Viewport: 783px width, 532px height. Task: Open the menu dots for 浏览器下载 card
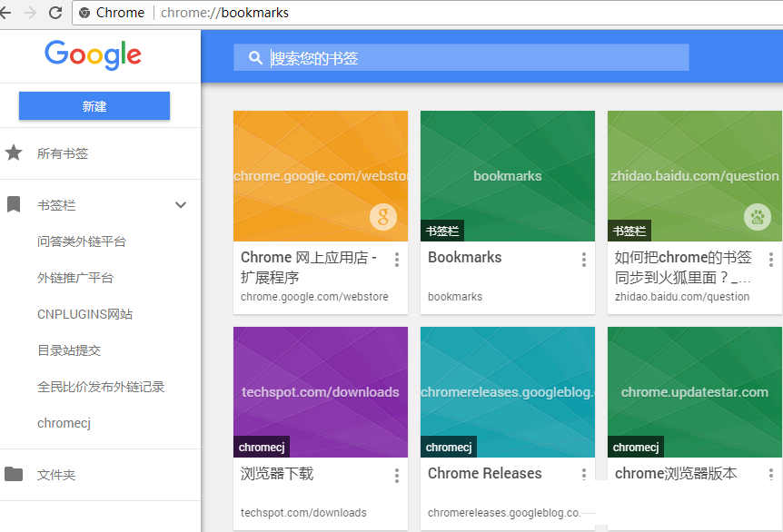(x=397, y=476)
